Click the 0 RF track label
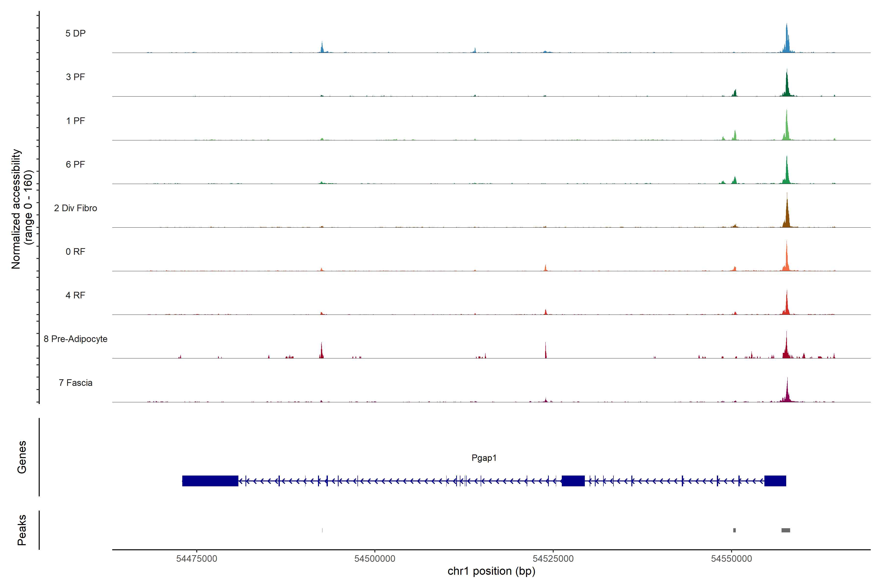 (x=75, y=252)
